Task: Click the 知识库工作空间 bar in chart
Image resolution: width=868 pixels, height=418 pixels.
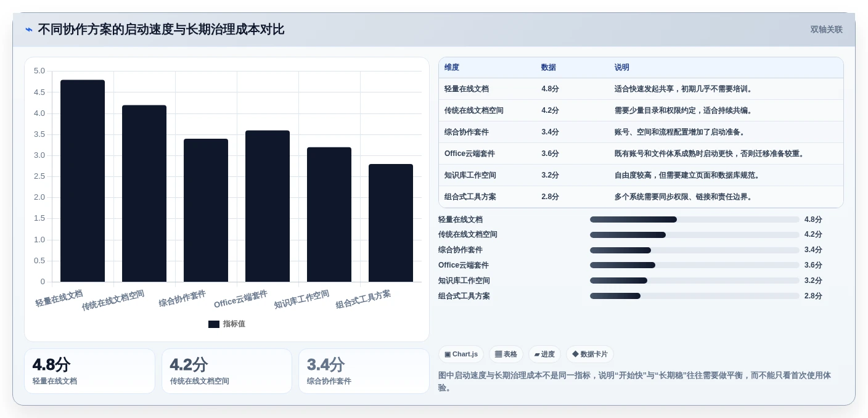Action: (329, 215)
